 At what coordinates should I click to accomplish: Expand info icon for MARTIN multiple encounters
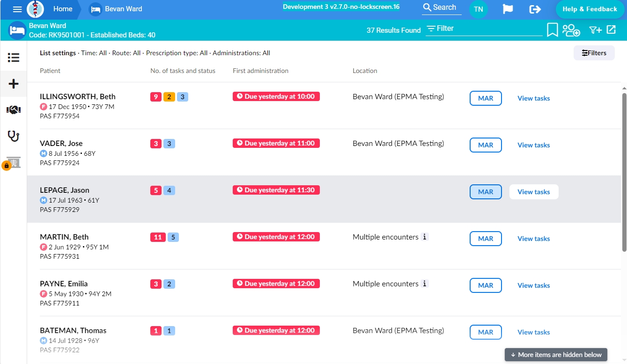(424, 237)
